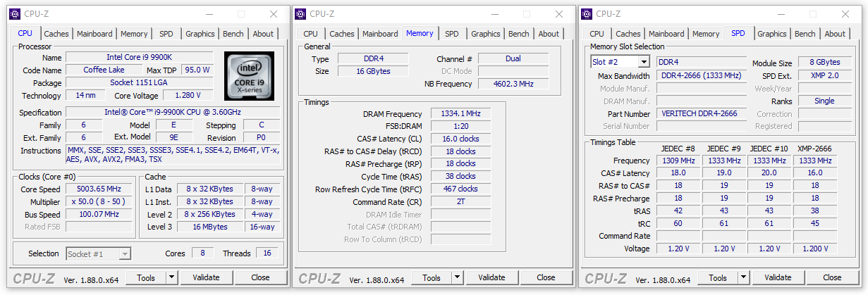The height and width of the screenshot is (295, 868).
Task: Click the CAS# Latency value 16.0 clocks
Action: coord(460,139)
